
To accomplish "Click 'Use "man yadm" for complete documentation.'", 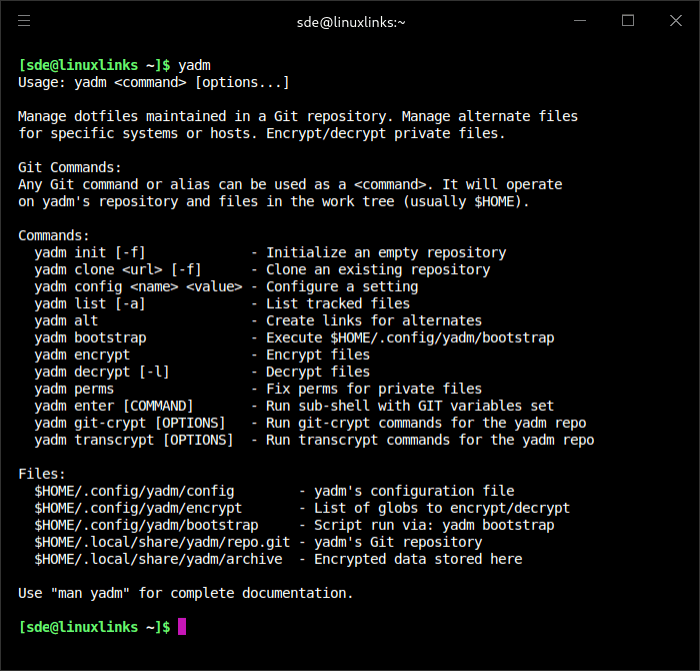I will [x=186, y=593].
